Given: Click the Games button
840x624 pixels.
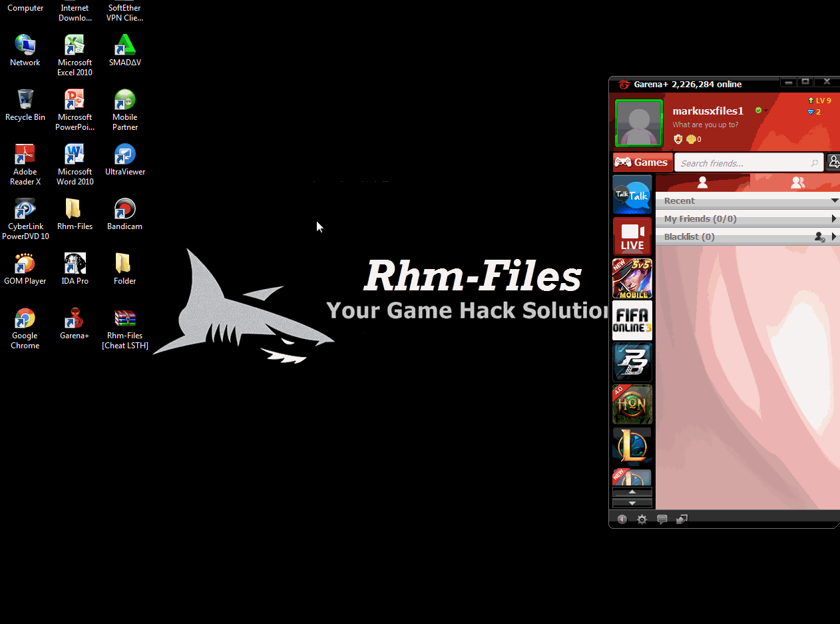Looking at the screenshot, I should 642,162.
